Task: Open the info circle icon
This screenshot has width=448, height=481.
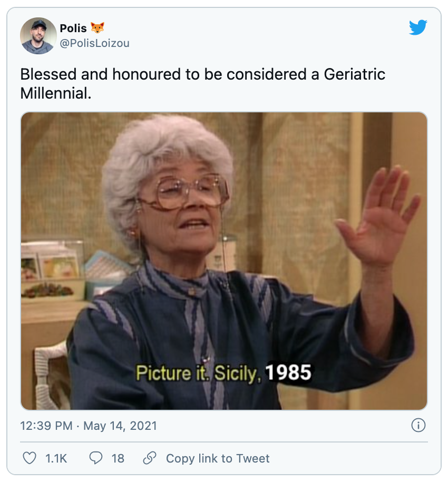Action: [x=418, y=426]
